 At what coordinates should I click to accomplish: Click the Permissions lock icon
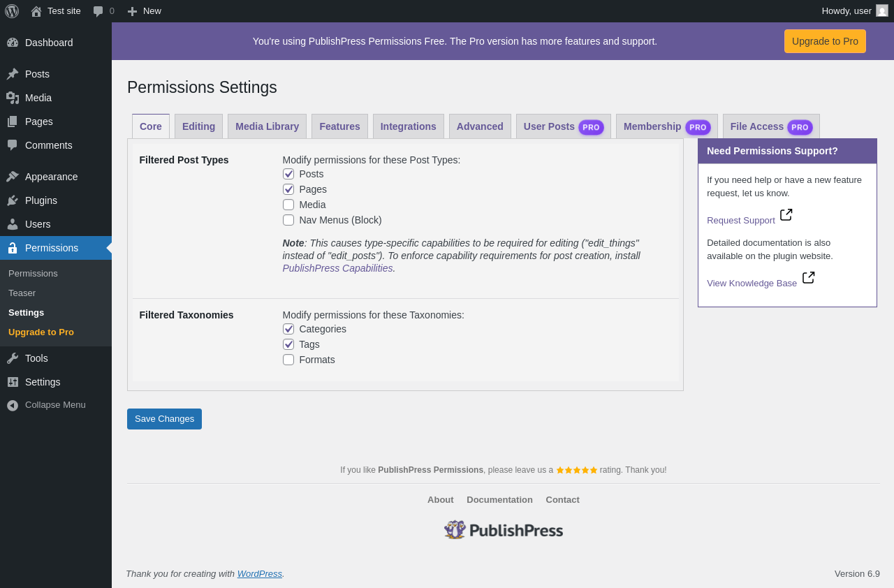[13, 248]
